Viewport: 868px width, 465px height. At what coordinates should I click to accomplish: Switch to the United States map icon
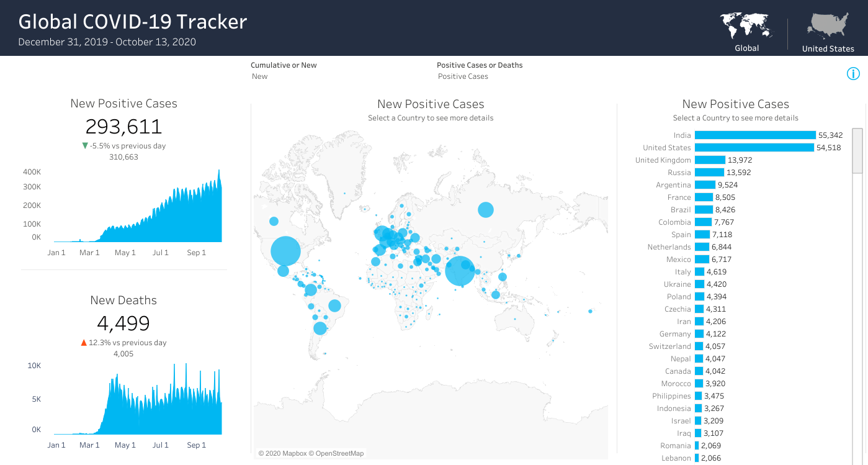tap(827, 26)
